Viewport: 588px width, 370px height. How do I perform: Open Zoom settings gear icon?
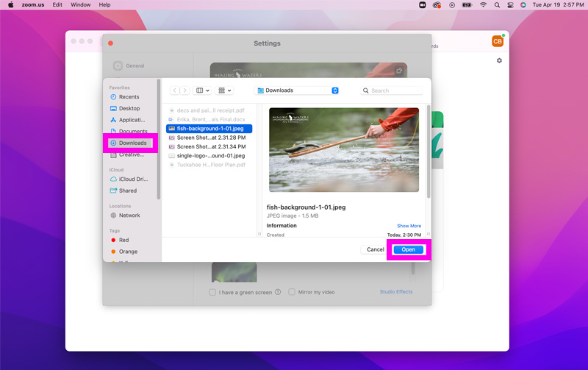pos(499,60)
